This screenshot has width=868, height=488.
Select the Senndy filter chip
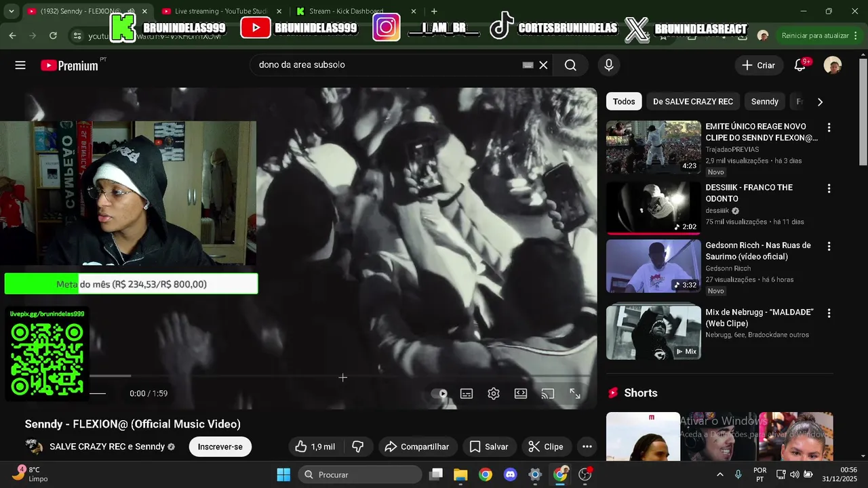765,102
